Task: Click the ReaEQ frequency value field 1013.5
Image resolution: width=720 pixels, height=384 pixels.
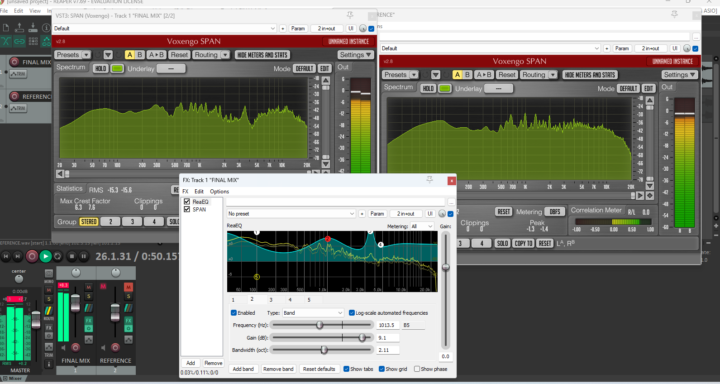Action: tap(388, 325)
